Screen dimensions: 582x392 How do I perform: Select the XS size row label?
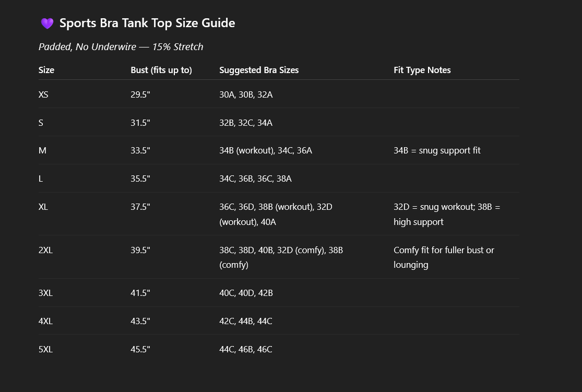tap(43, 94)
